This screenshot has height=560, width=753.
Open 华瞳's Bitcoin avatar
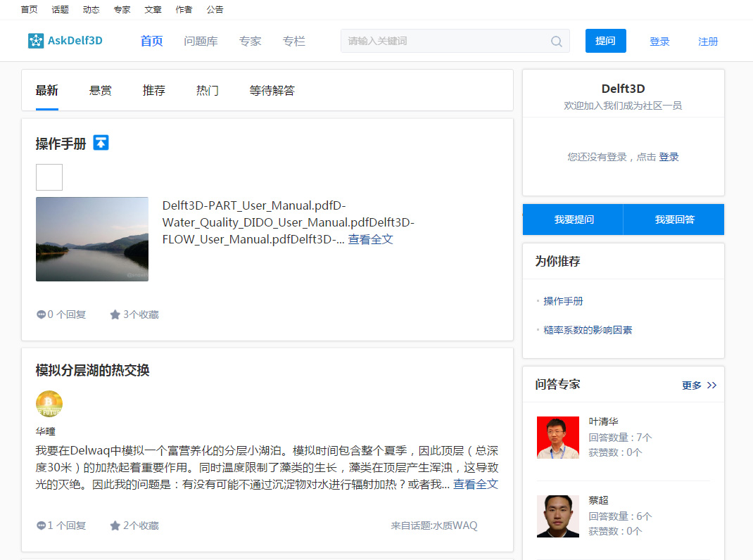pos(49,404)
